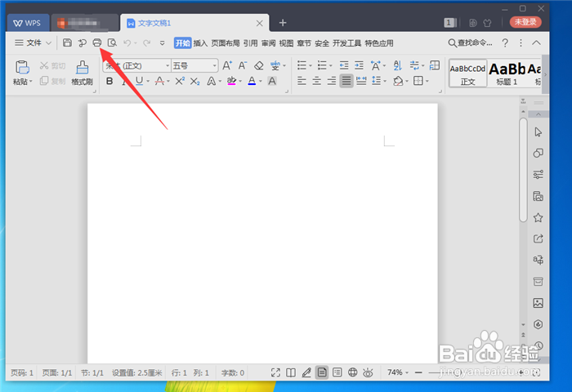Switch to the WPS home tab
Screen dimensions: 572x392
click(x=28, y=23)
